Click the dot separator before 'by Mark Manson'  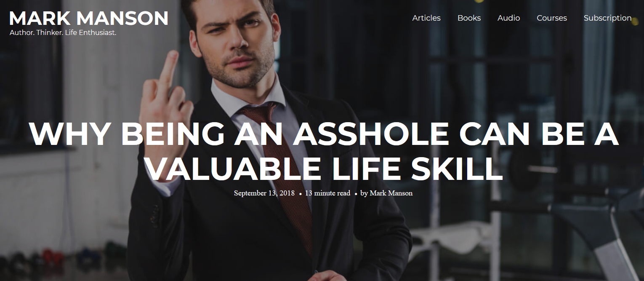tap(356, 194)
